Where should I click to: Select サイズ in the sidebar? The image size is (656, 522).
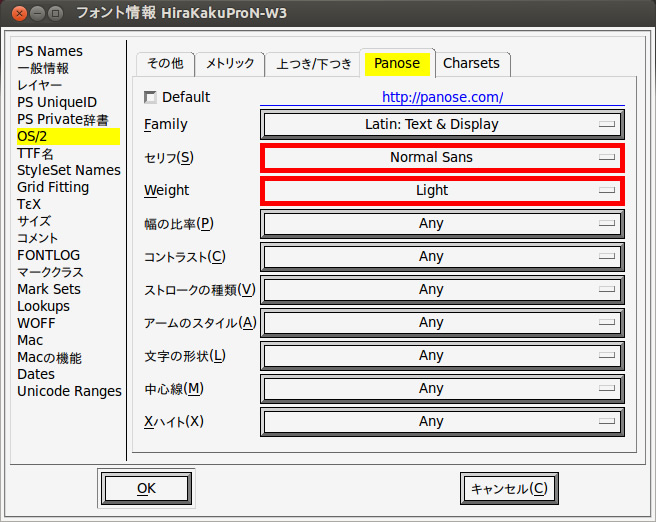coord(34,221)
